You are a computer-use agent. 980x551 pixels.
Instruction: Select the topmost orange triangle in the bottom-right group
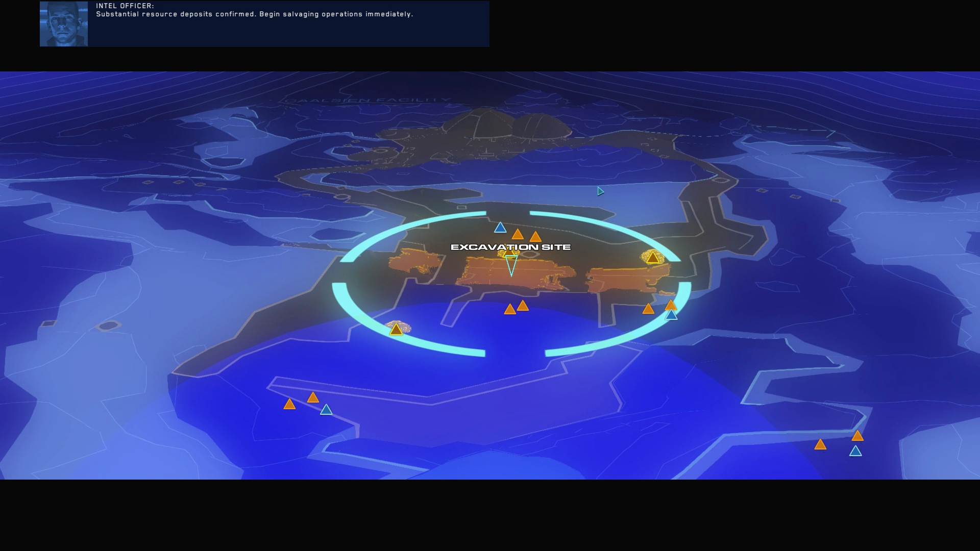pyautogui.click(x=857, y=436)
